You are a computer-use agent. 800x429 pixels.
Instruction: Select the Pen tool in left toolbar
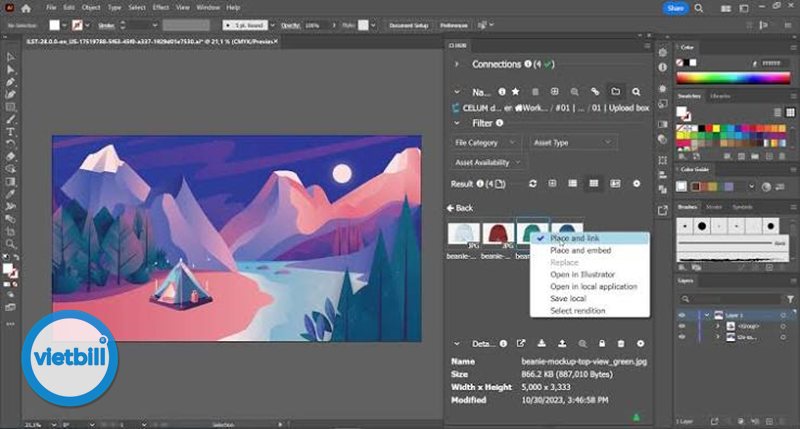(10, 82)
